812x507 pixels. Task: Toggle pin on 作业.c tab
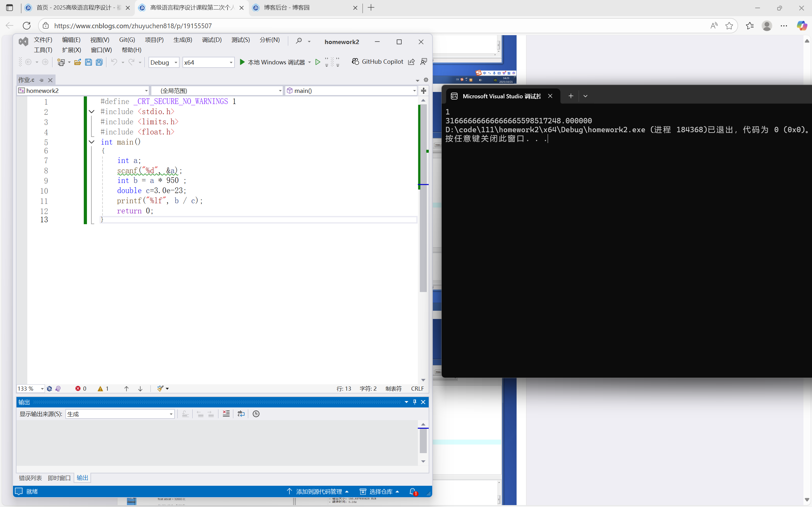(42, 80)
